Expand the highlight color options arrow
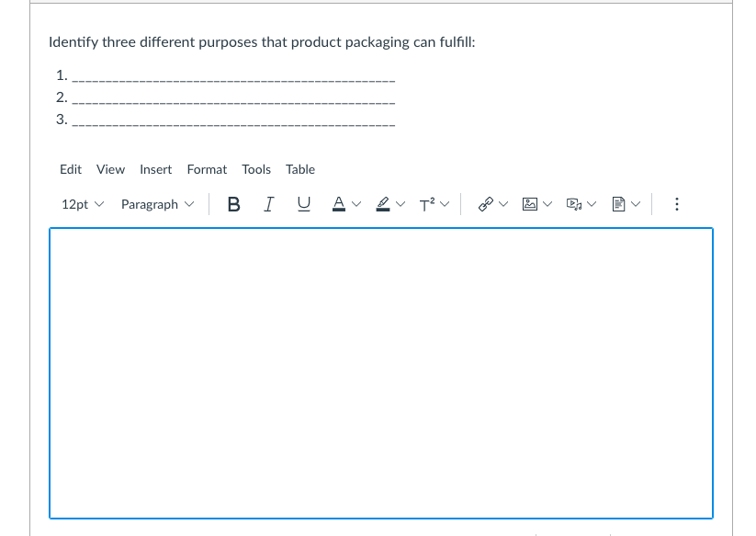The height and width of the screenshot is (536, 756). 401,204
